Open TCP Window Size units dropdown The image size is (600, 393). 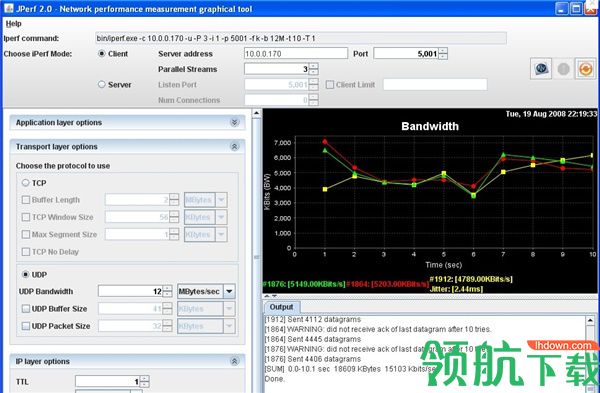[221, 217]
